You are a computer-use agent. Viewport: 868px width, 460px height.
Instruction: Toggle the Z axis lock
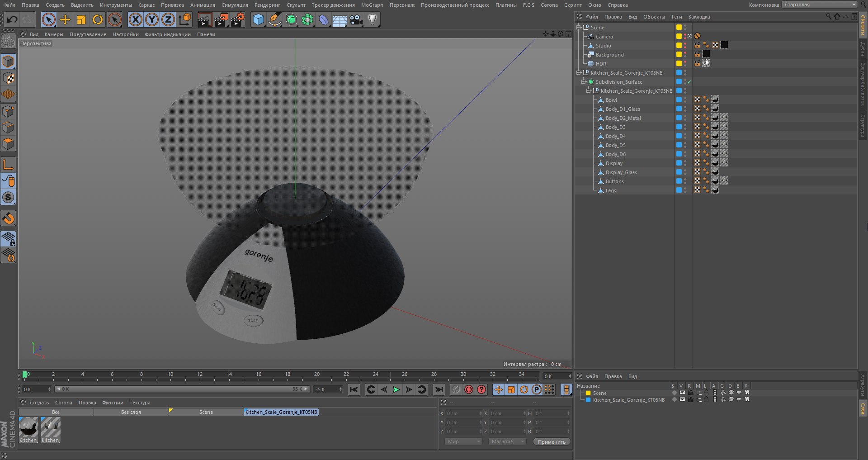point(168,19)
